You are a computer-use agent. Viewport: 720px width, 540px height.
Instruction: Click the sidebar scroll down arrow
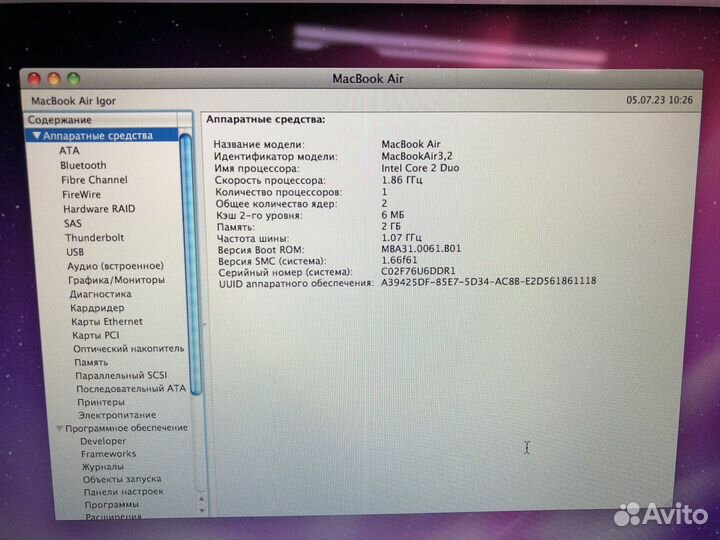(x=202, y=510)
